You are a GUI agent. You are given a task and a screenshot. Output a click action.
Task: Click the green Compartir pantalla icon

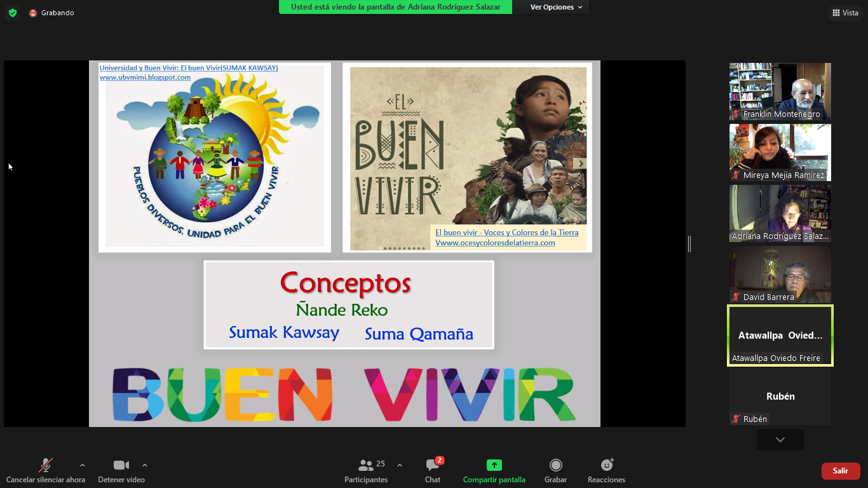pyautogui.click(x=494, y=465)
